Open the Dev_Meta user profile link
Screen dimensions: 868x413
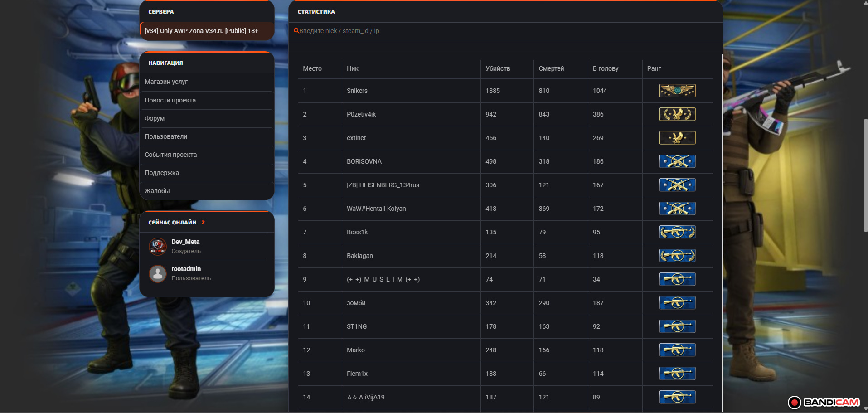click(185, 242)
